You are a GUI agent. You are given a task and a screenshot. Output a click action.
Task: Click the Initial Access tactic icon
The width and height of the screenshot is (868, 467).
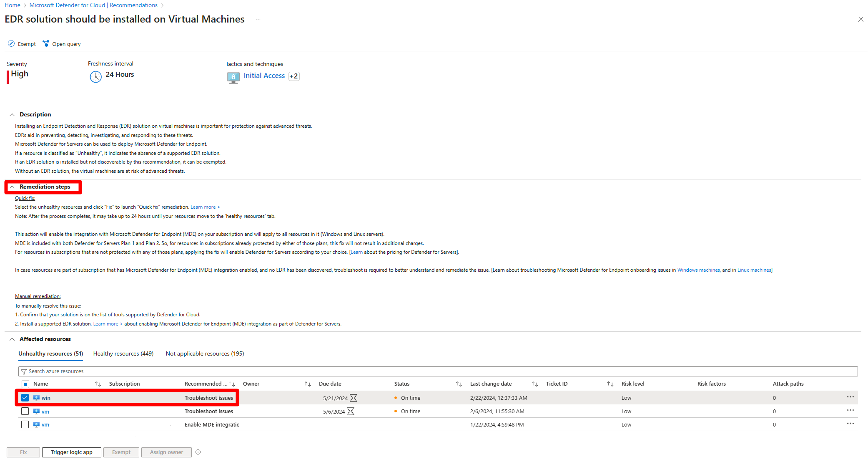[x=233, y=78]
